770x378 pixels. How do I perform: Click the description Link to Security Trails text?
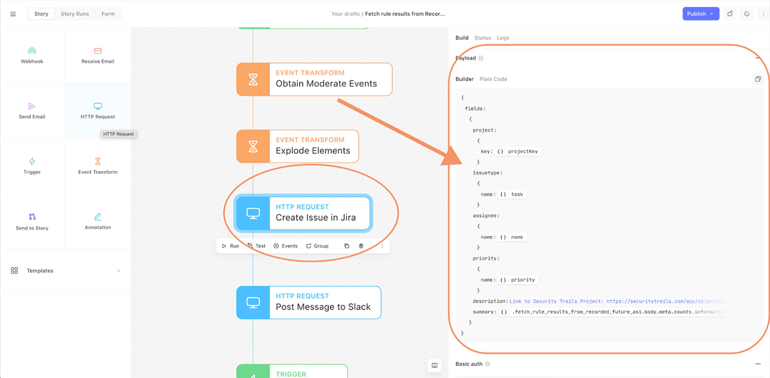617,301
